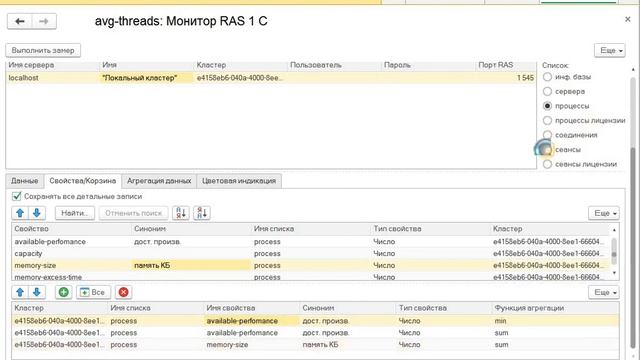Click память КБ synonym cell highlighted

pyautogui.click(x=191, y=265)
